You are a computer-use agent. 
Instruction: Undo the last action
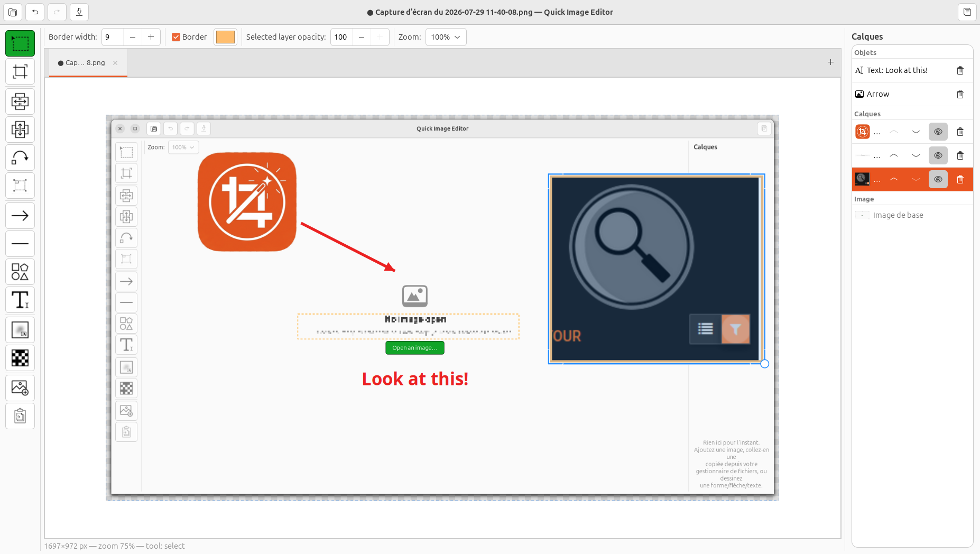click(35, 12)
